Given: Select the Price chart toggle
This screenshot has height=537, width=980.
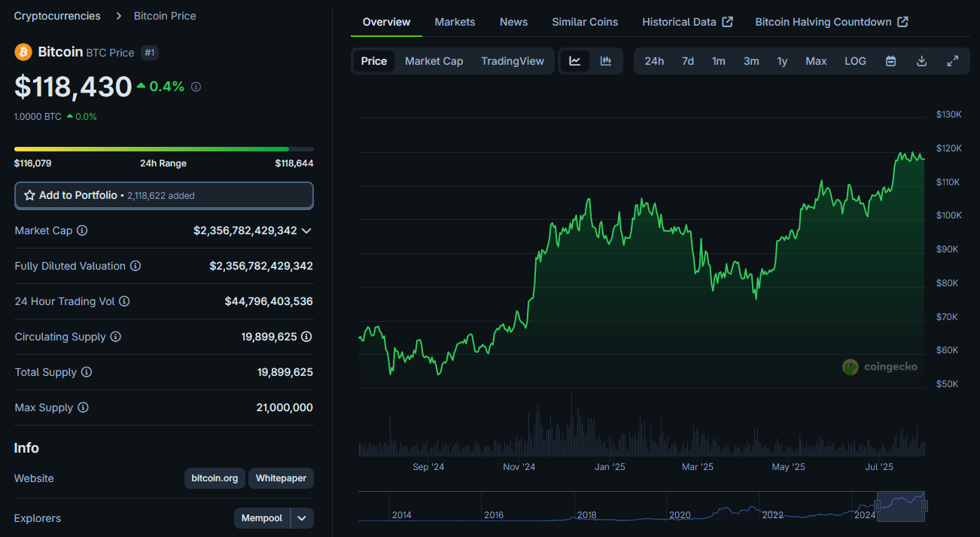Looking at the screenshot, I should (374, 61).
